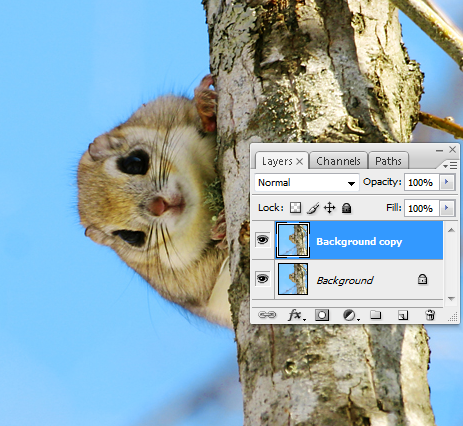Click the Background copy layer thumbnail
This screenshot has height=426, width=463.
coord(293,240)
